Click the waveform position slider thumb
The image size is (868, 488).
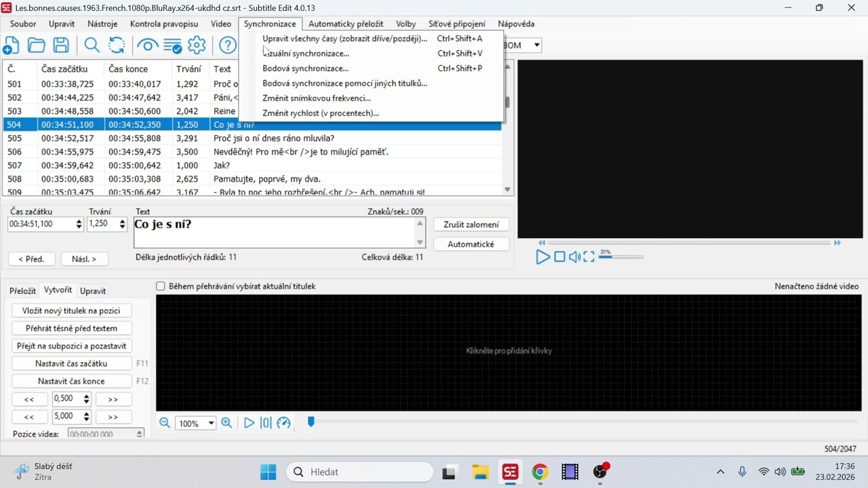(311, 422)
